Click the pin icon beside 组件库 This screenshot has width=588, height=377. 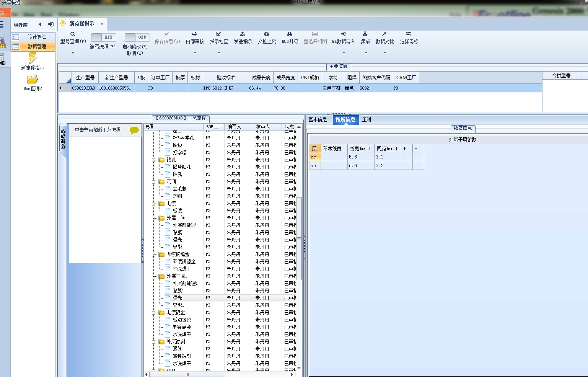point(50,24)
